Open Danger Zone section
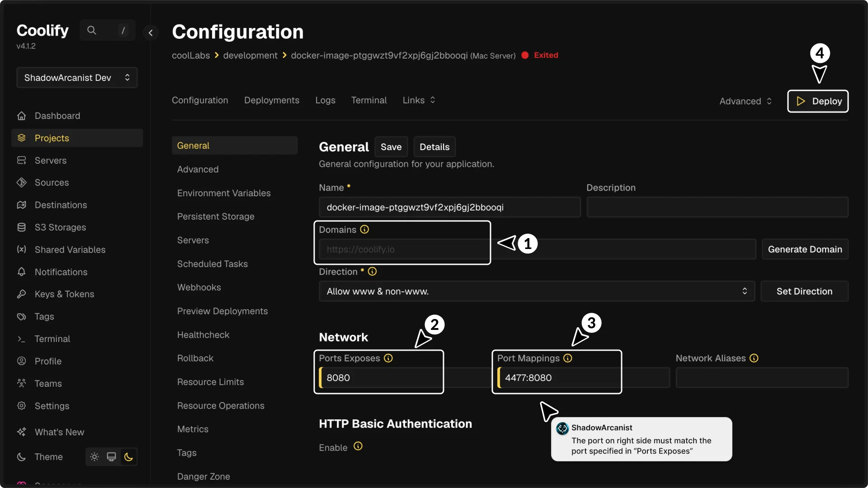The height and width of the screenshot is (488, 868). pyautogui.click(x=203, y=477)
